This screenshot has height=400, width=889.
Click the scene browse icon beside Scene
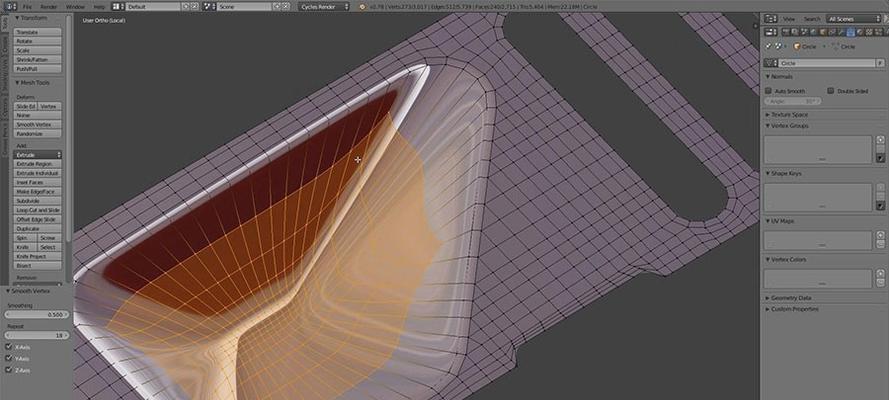pyautogui.click(x=209, y=7)
